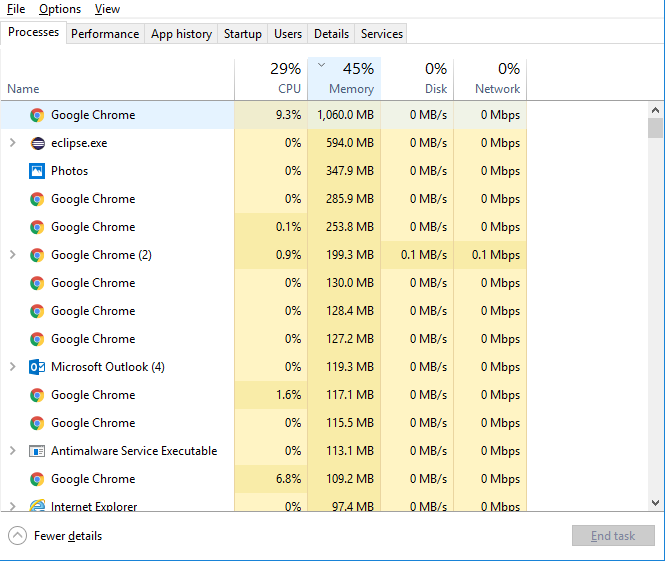This screenshot has width=665, height=561.
Task: Open the Startup tab
Action: [x=242, y=34]
